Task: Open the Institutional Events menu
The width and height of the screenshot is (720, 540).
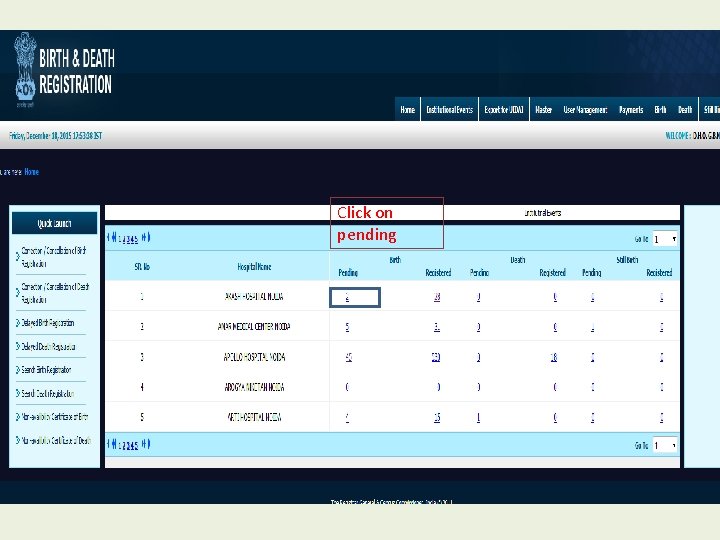Action: click(x=449, y=109)
